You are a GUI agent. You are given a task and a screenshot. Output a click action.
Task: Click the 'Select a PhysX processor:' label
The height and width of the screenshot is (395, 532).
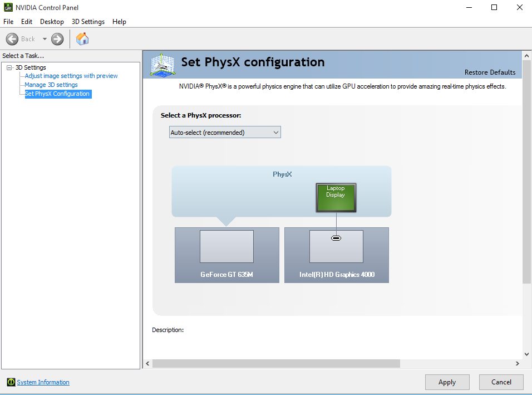click(201, 115)
